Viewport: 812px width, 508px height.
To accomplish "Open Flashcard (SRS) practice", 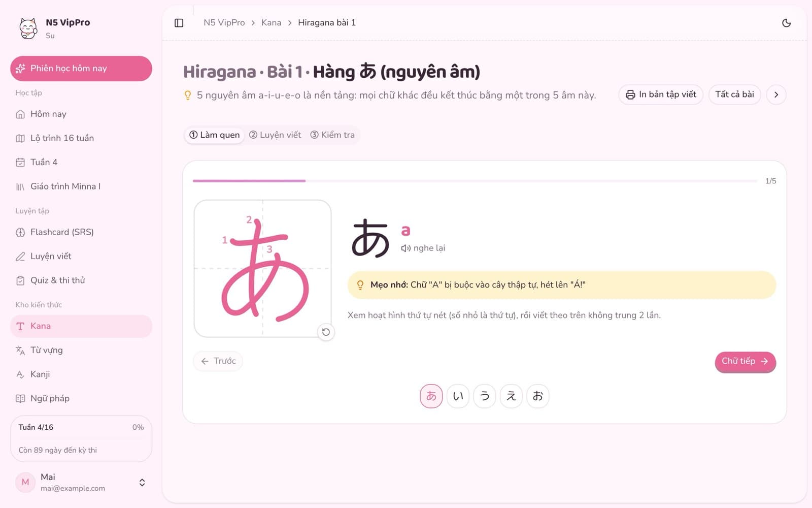I will [81, 232].
